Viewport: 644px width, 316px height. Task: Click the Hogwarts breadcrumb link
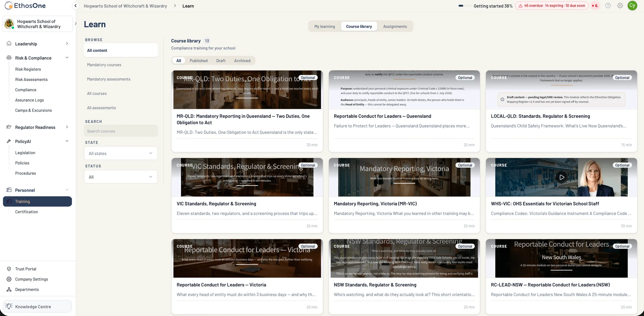point(125,6)
